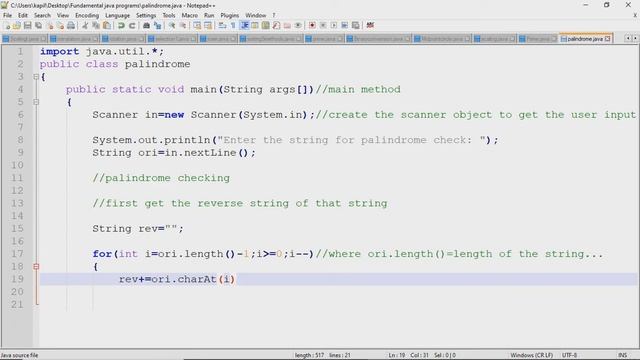This screenshot has width=640, height=360.
Task: Open the File menu
Action: coord(7,15)
